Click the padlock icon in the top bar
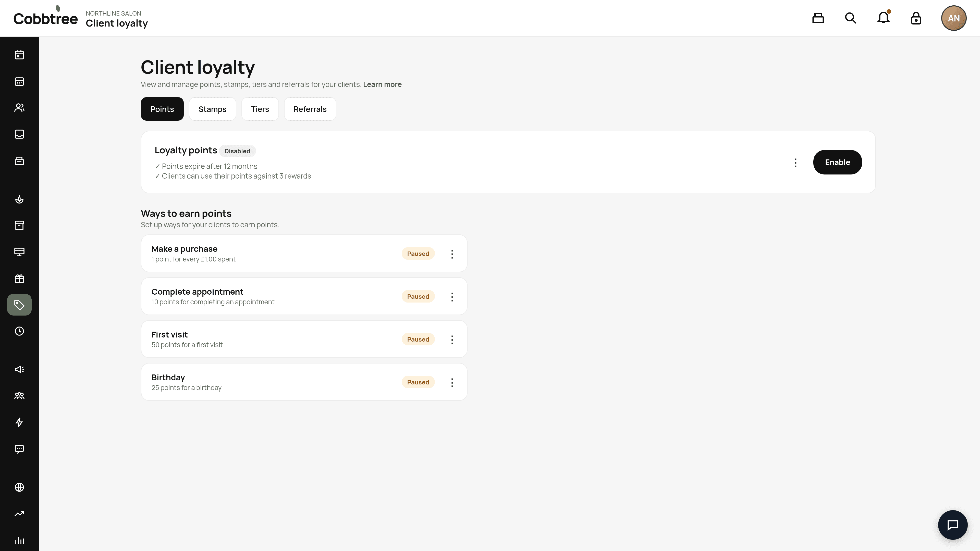The image size is (980, 551). tap(916, 18)
